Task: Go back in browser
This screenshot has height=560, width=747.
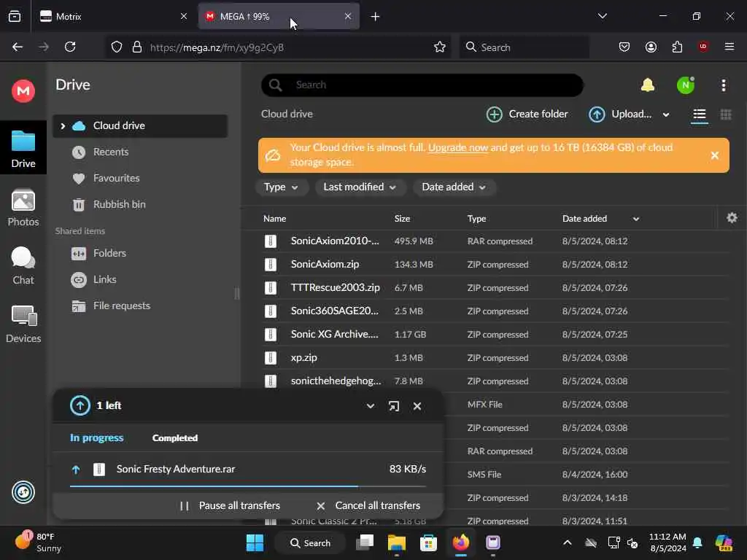Action: (x=18, y=47)
